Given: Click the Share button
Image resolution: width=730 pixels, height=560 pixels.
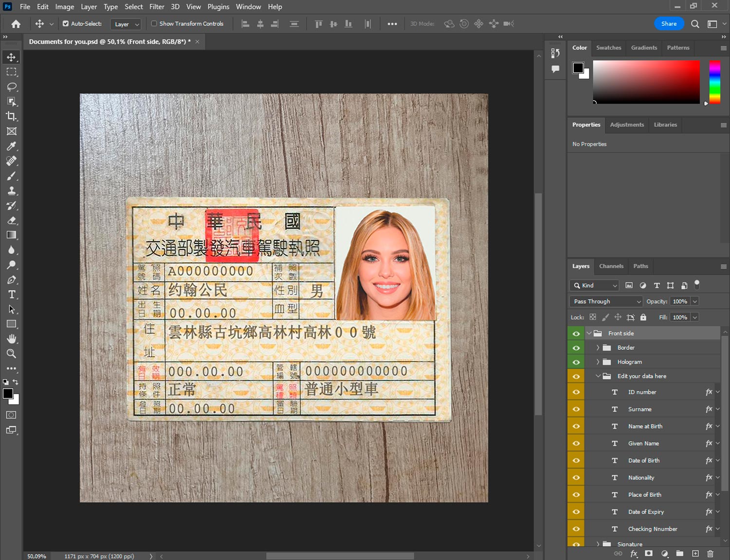Looking at the screenshot, I should pos(669,24).
